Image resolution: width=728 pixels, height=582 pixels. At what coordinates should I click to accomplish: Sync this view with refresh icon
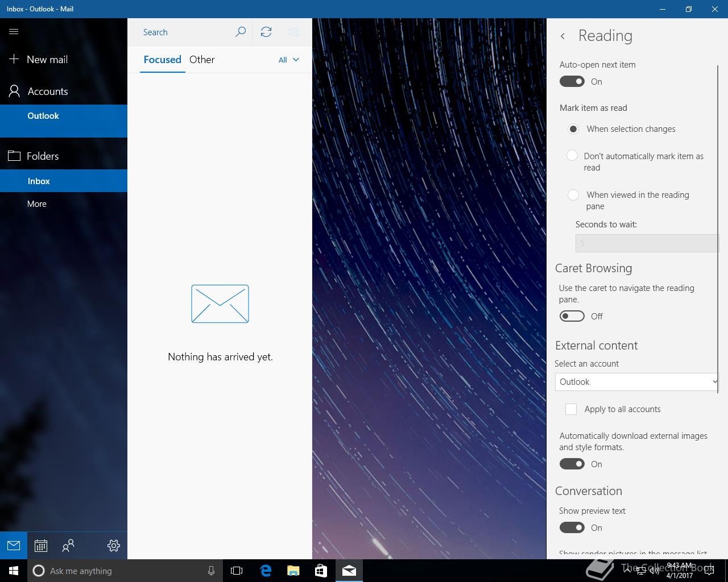[x=266, y=32]
